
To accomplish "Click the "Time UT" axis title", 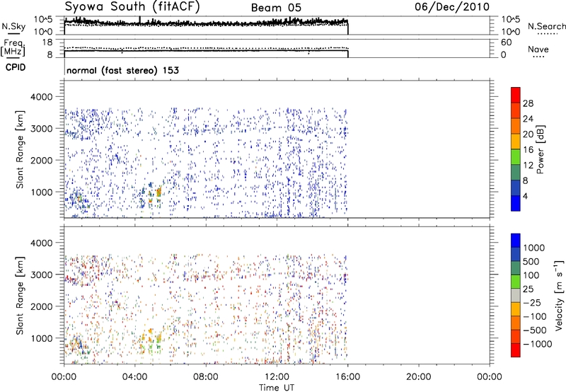I will coord(277,388).
